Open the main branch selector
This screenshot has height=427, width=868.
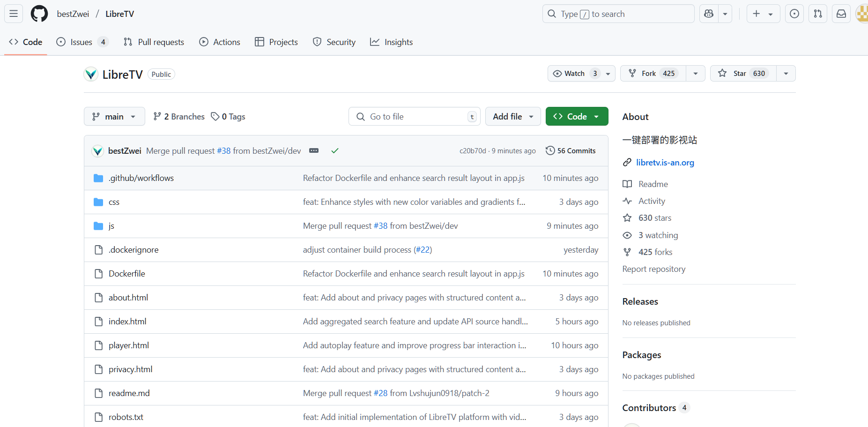point(114,117)
